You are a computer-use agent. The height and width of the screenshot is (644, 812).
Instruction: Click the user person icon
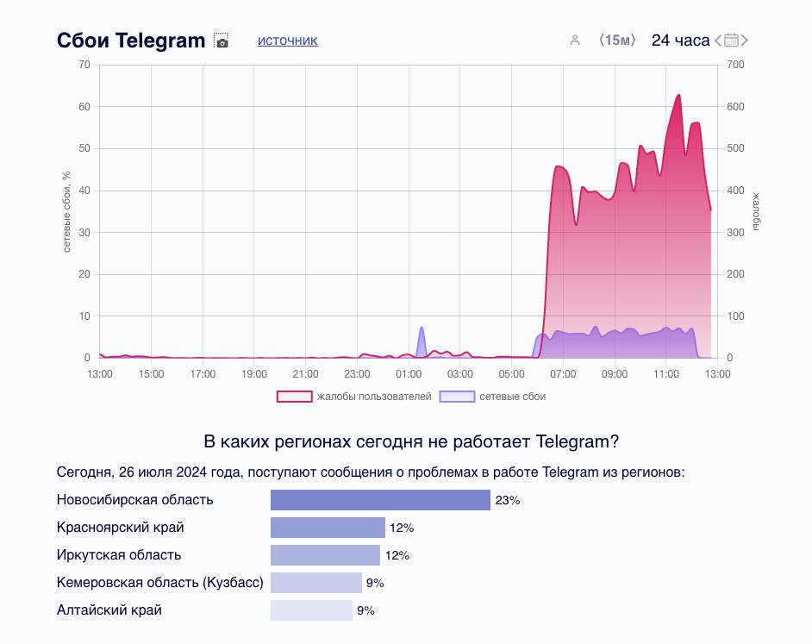pyautogui.click(x=575, y=41)
